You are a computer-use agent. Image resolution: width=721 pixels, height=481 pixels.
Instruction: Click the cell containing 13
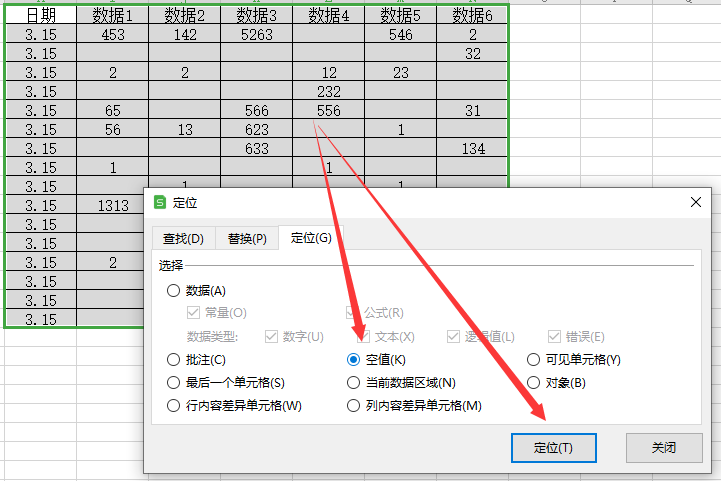[x=184, y=130]
